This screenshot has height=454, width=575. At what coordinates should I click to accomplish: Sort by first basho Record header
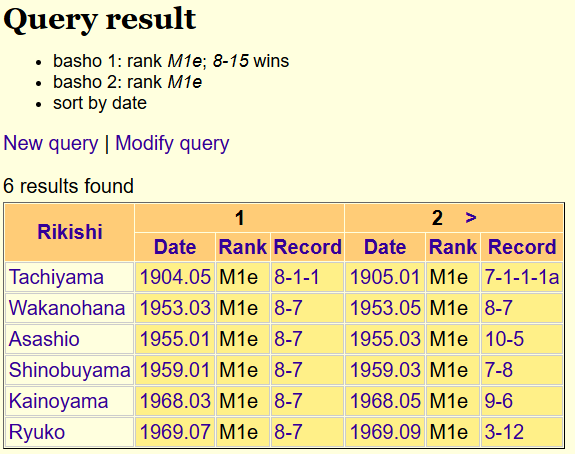[x=307, y=247]
